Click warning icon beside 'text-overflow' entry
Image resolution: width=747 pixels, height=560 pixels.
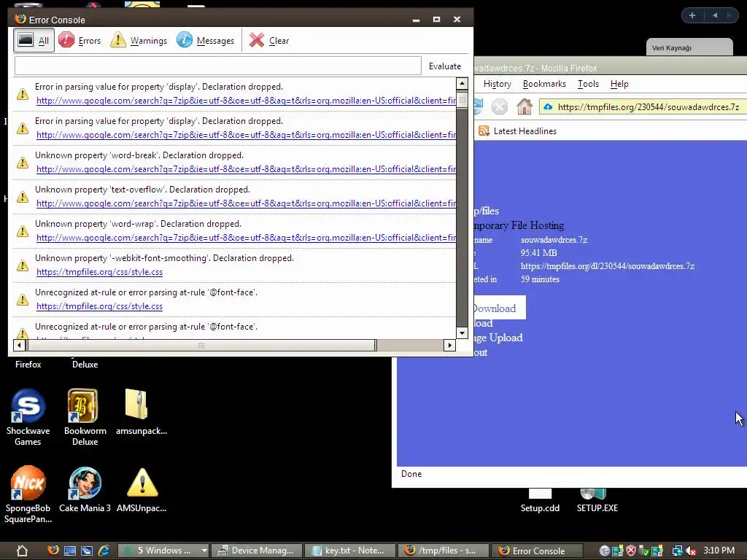[23, 197]
